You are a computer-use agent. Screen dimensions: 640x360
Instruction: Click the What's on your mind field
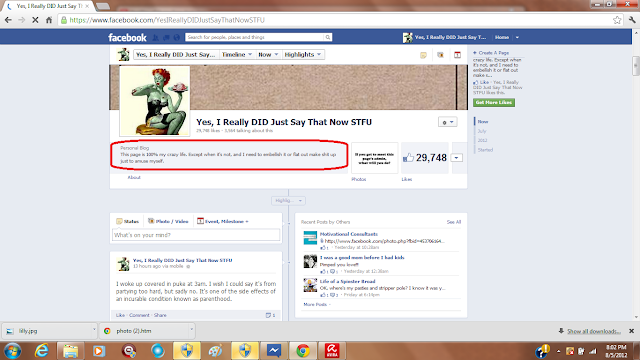196,235
